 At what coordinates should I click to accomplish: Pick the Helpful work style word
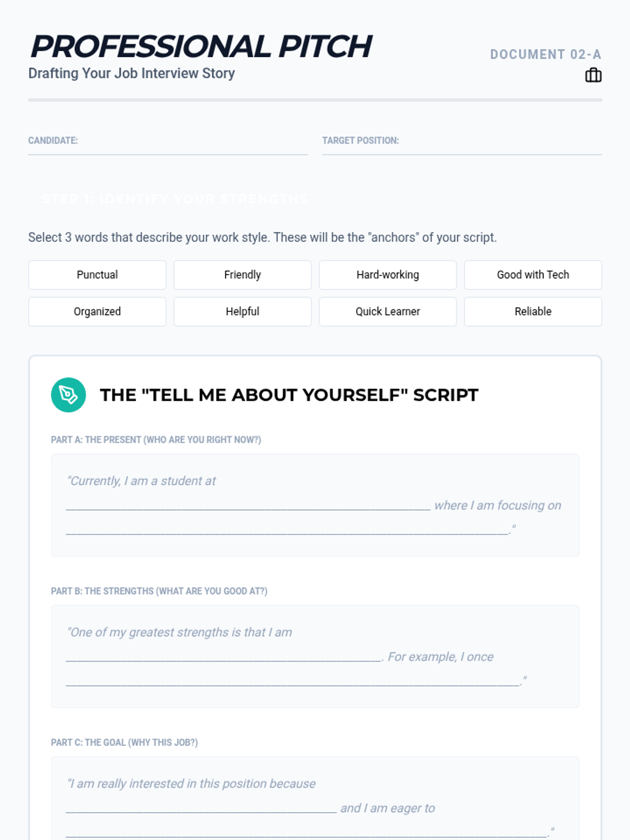pyautogui.click(x=243, y=311)
